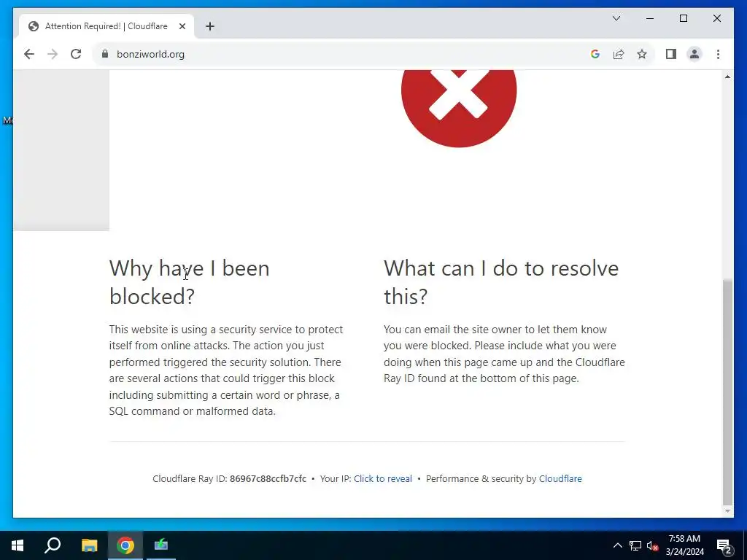The width and height of the screenshot is (747, 560).
Task: Click the scrollbar up arrow
Action: coord(727,77)
